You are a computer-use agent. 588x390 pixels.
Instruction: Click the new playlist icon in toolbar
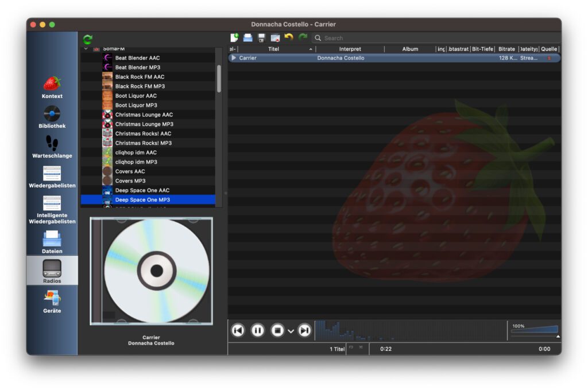[x=234, y=38]
